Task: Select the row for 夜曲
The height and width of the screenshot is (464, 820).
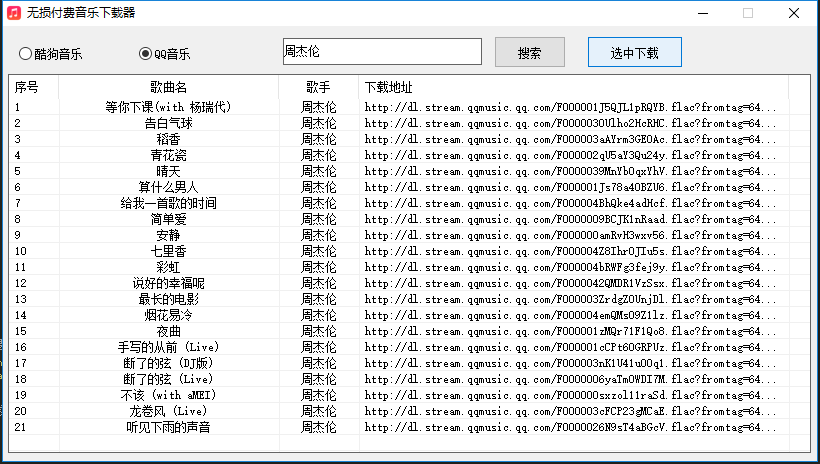Action: click(168, 331)
